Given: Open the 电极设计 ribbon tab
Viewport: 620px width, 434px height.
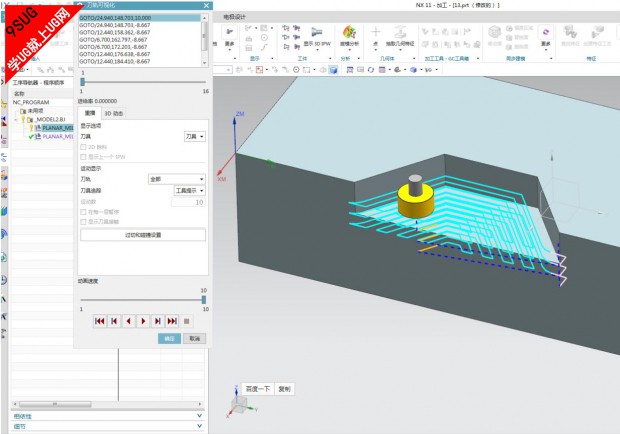Looking at the screenshot, I should pos(234,17).
